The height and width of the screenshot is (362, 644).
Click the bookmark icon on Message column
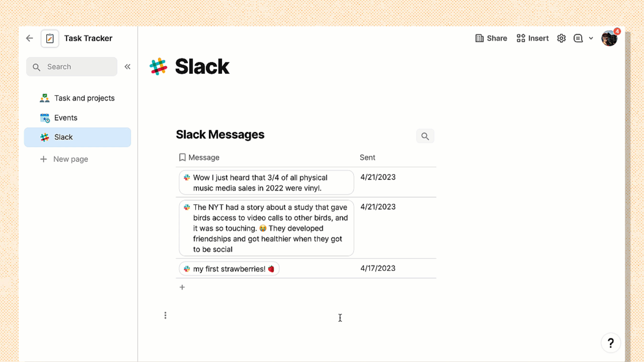pos(182,157)
